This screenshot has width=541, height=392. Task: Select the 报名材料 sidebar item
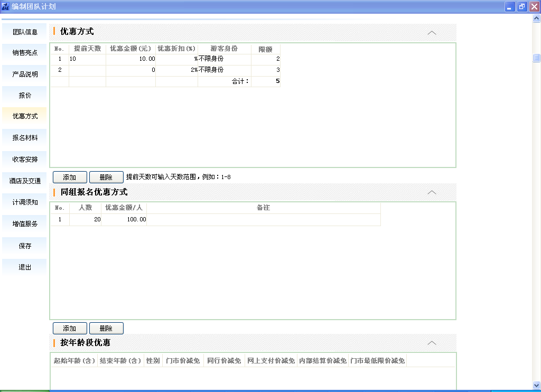tap(25, 138)
